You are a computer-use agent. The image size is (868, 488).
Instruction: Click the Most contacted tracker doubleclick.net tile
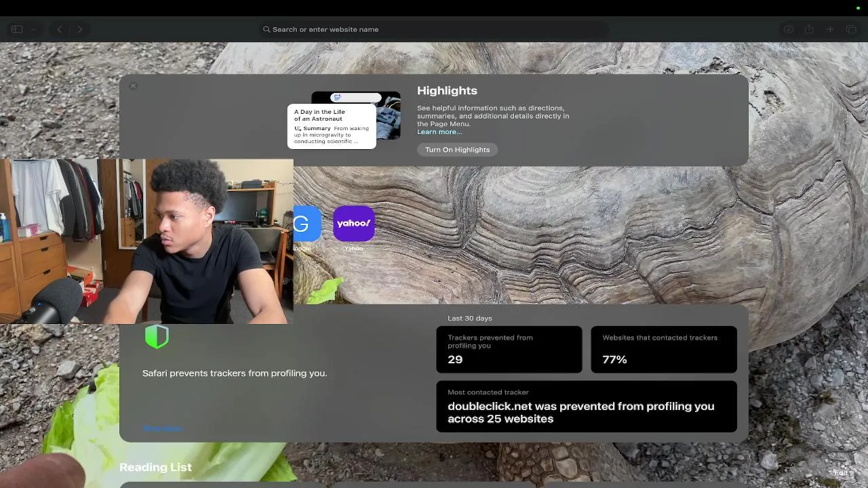(587, 407)
